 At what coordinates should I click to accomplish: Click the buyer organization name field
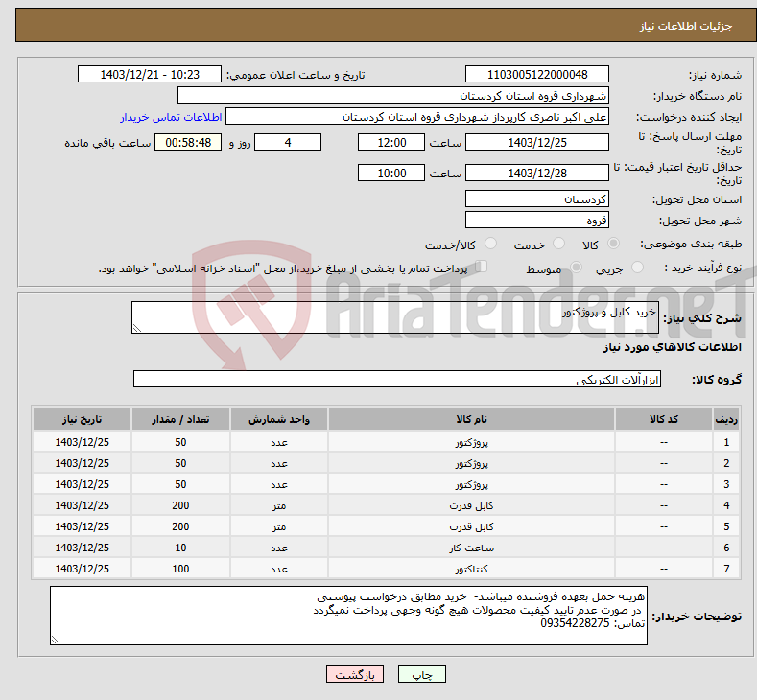(x=393, y=96)
